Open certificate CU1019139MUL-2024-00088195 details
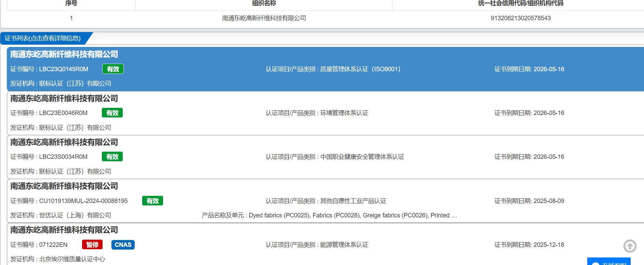644x265 pixels. pyautogui.click(x=325, y=201)
